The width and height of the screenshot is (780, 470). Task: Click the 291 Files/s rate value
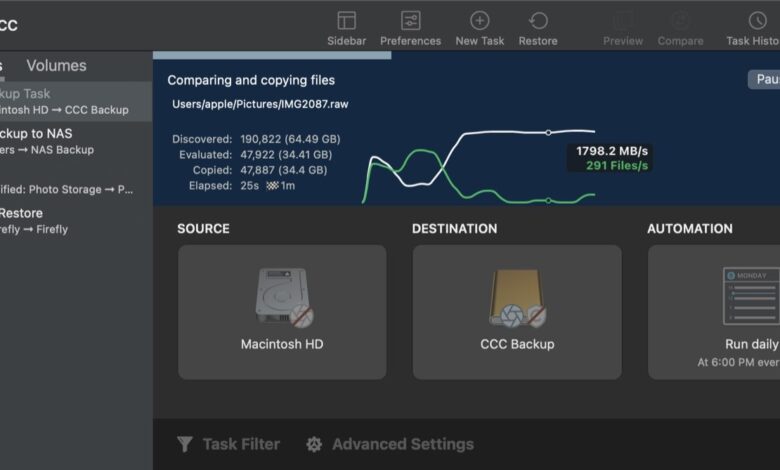point(617,165)
